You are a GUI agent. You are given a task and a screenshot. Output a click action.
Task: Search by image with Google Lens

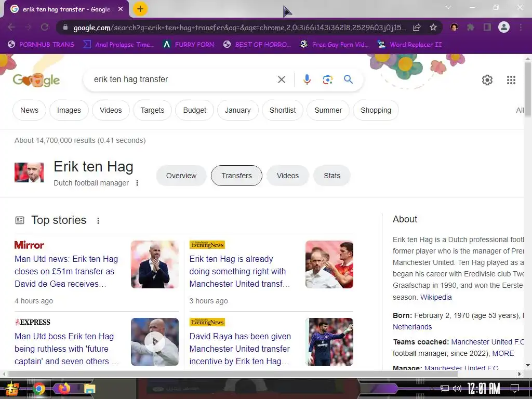click(x=327, y=79)
